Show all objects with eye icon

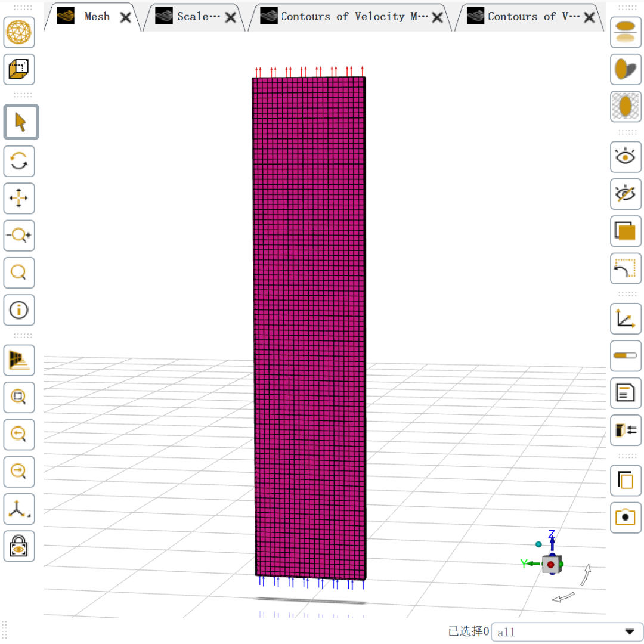[626, 157]
